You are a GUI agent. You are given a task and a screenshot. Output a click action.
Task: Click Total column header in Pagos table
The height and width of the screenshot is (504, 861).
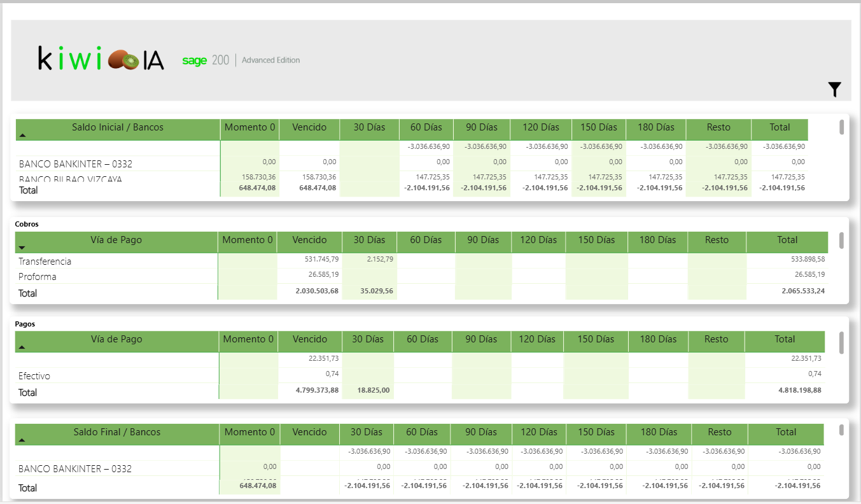785,339
